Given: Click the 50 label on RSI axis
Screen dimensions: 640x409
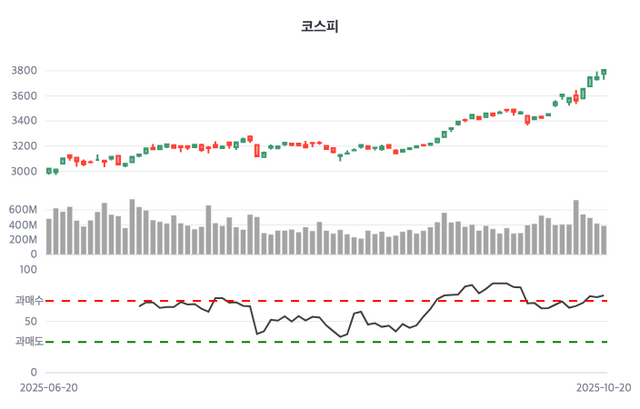Looking at the screenshot, I should click(30, 321).
